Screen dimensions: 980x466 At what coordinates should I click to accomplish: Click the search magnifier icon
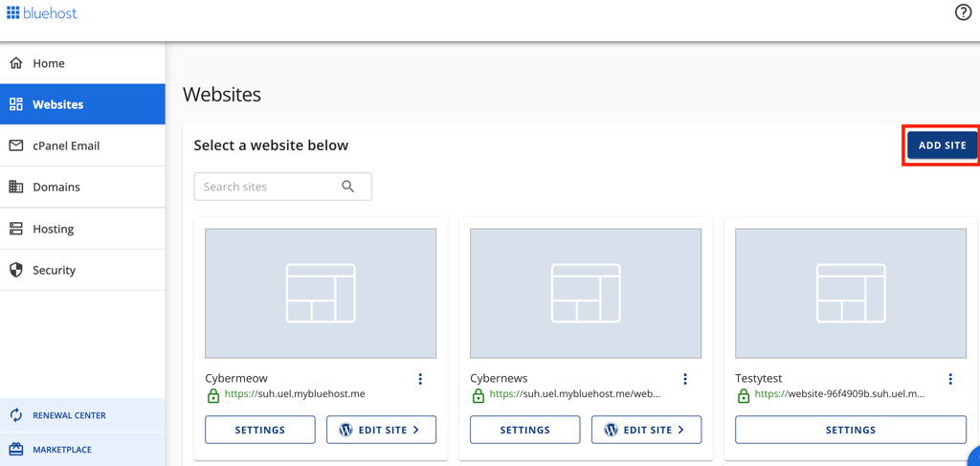(348, 187)
